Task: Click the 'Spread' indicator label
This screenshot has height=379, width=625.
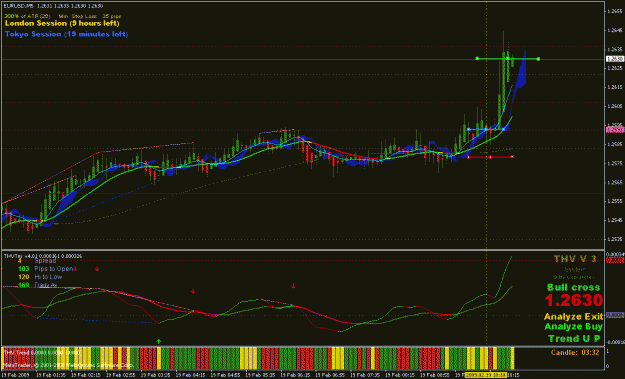Action: click(45, 261)
